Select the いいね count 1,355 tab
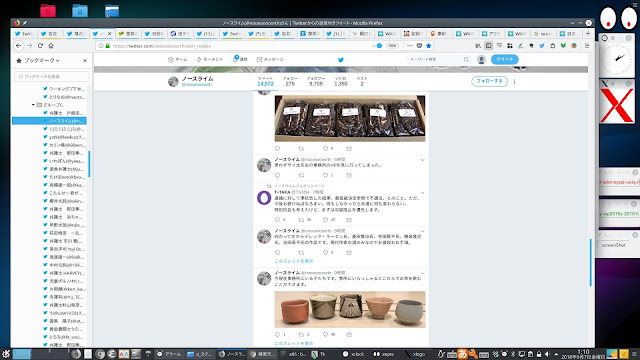Screen dimensions: 640x360 [x=340, y=81]
